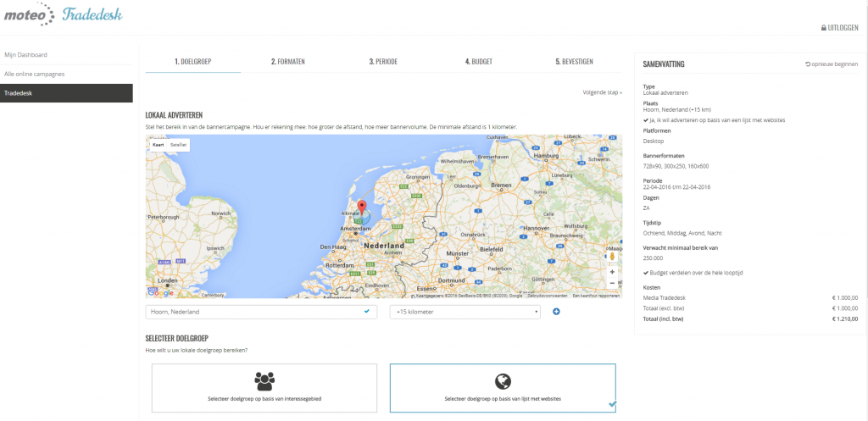Click expected reach value 250.000
868x421 pixels.
click(x=653, y=258)
